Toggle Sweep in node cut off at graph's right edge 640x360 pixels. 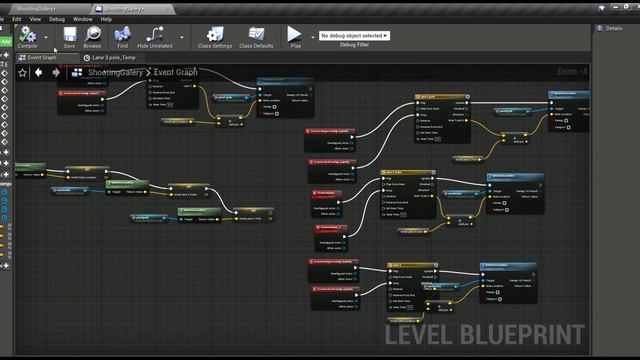click(x=566, y=120)
